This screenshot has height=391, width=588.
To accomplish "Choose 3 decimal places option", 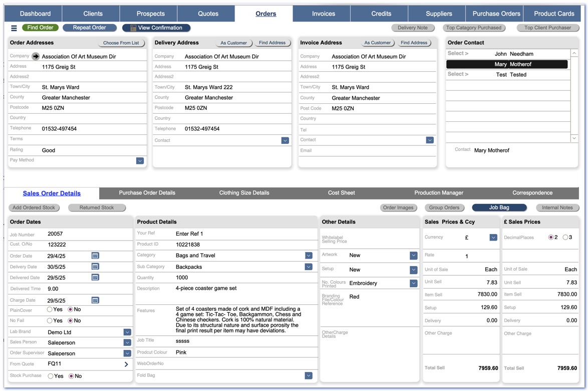I will tap(565, 237).
